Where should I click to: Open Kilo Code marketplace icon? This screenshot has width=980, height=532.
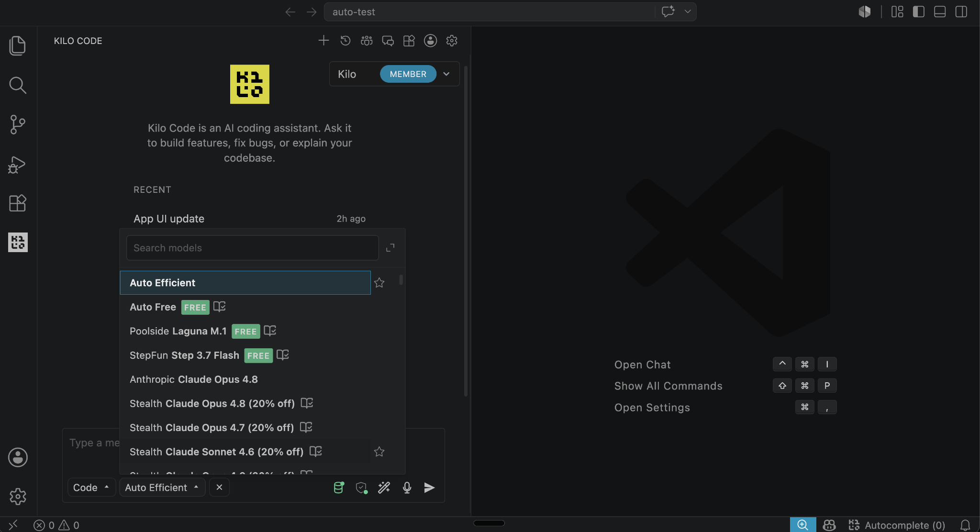(409, 41)
